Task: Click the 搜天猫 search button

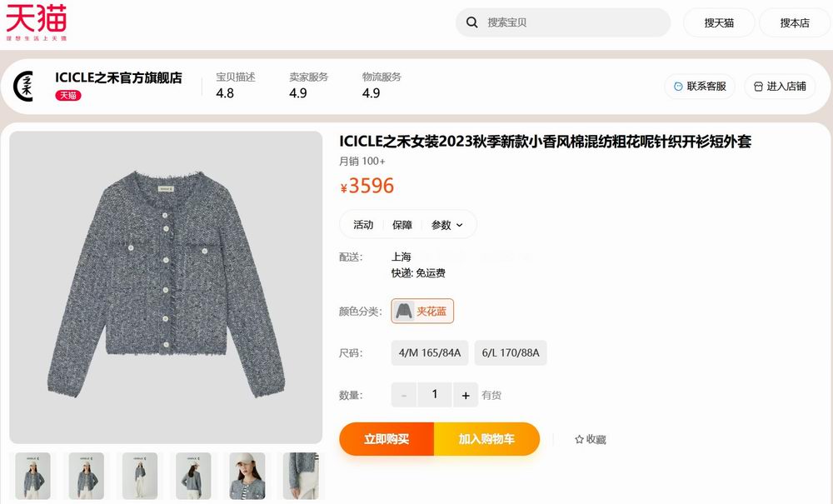Action: pos(719,22)
